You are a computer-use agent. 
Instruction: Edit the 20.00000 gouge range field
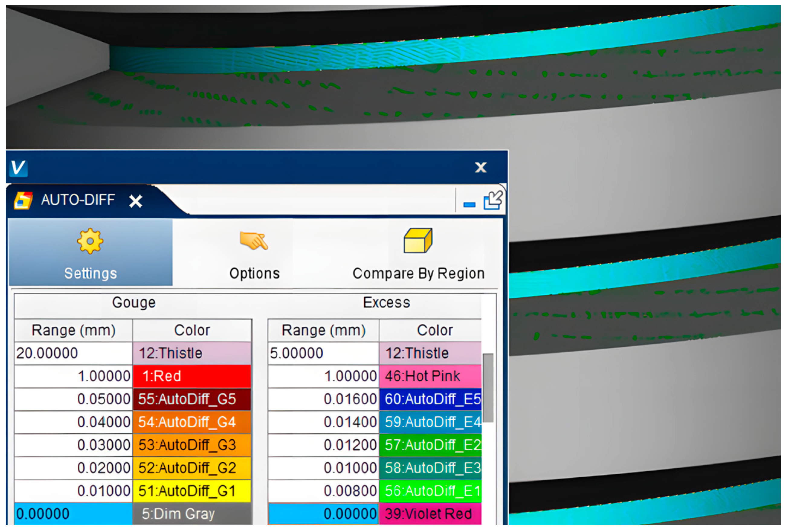pos(73,353)
